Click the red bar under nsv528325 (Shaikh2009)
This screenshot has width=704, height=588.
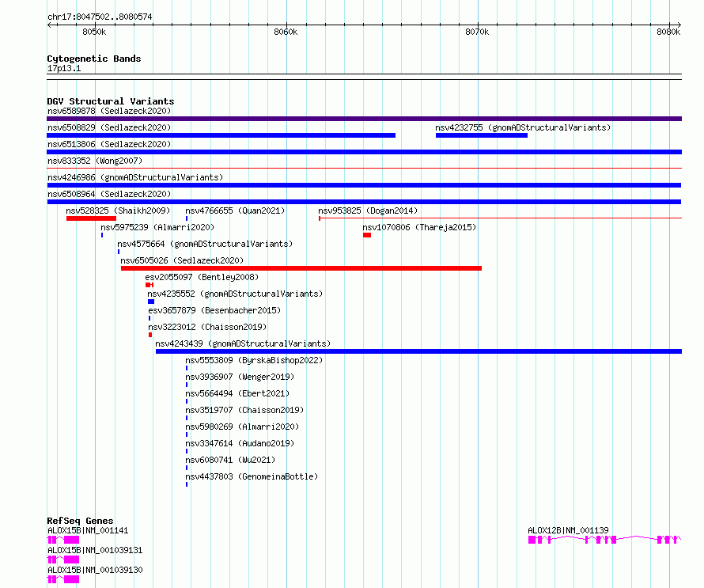coord(91,218)
